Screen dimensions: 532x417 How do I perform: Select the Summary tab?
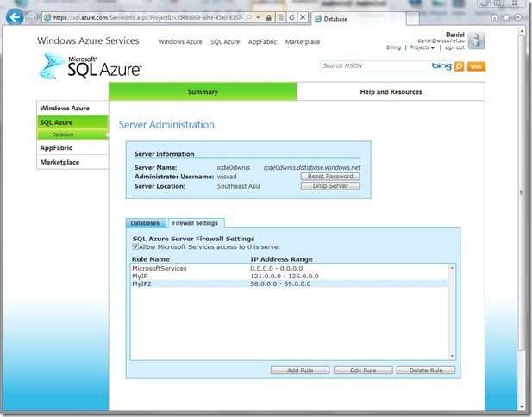(x=203, y=91)
